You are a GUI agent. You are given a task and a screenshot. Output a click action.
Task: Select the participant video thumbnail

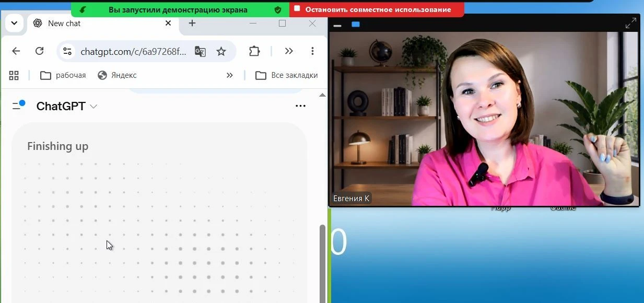pyautogui.click(x=484, y=119)
